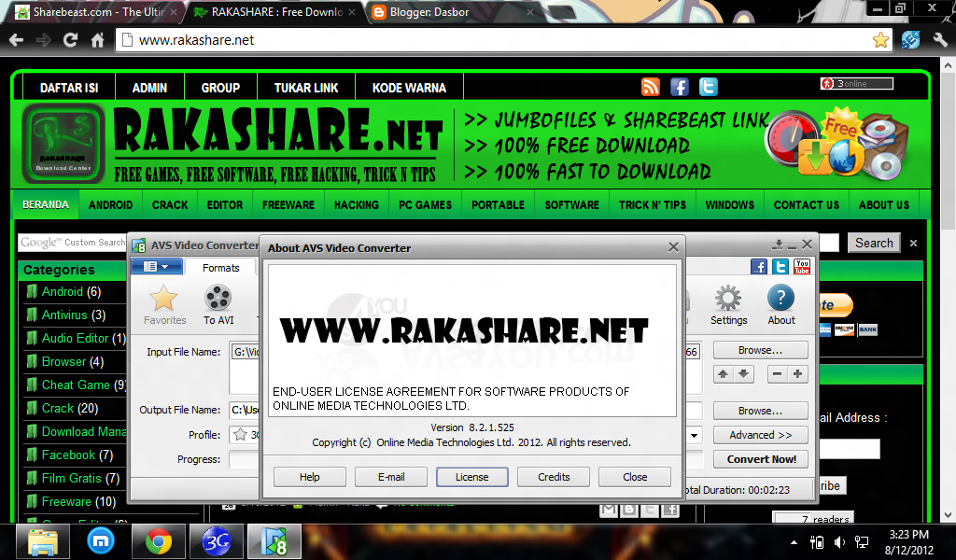
Task: Open the PC GAMES site menu item
Action: coord(425,204)
